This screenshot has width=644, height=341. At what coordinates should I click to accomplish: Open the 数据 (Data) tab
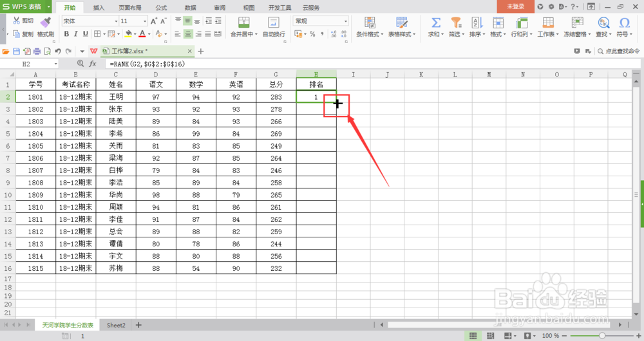point(190,7)
